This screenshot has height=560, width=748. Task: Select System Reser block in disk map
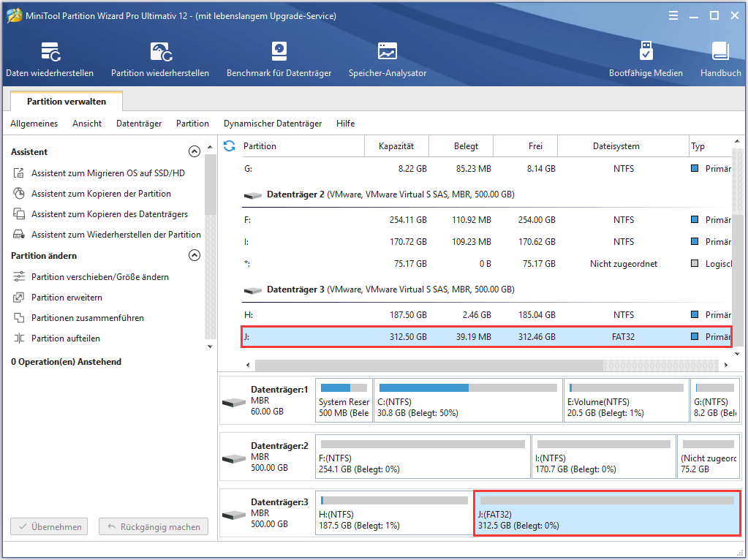[344, 401]
